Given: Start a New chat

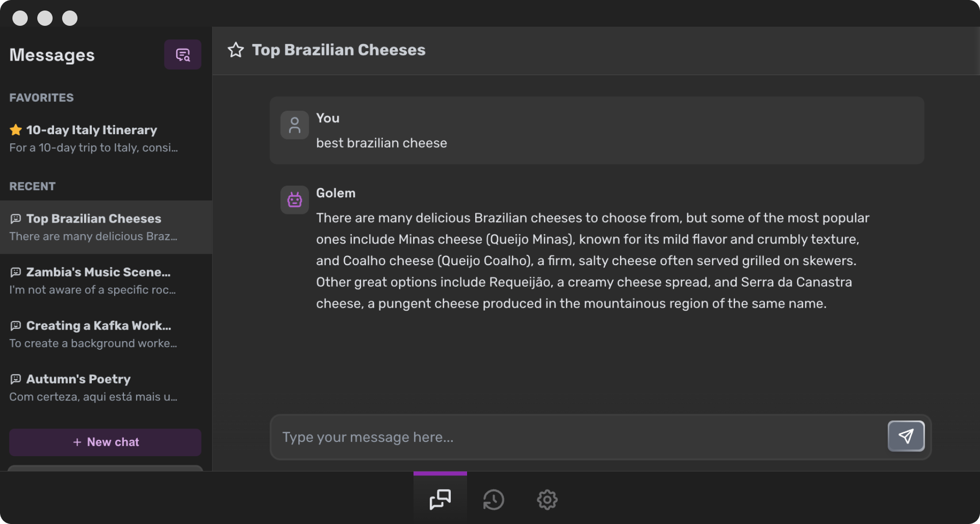Looking at the screenshot, I should tap(105, 442).
